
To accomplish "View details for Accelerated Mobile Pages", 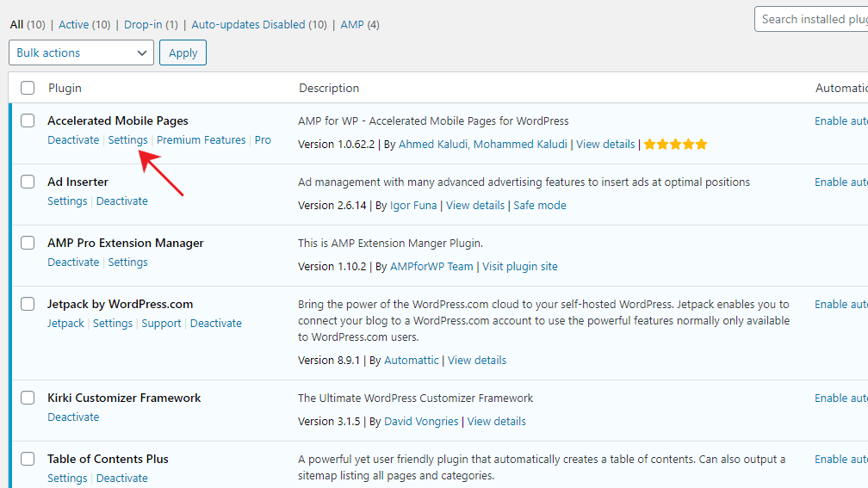I will coord(605,145).
